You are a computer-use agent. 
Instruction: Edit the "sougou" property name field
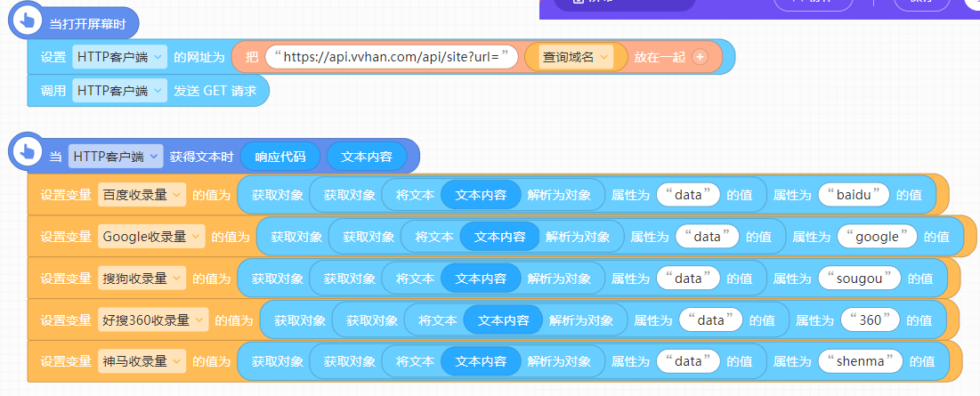coord(859,278)
